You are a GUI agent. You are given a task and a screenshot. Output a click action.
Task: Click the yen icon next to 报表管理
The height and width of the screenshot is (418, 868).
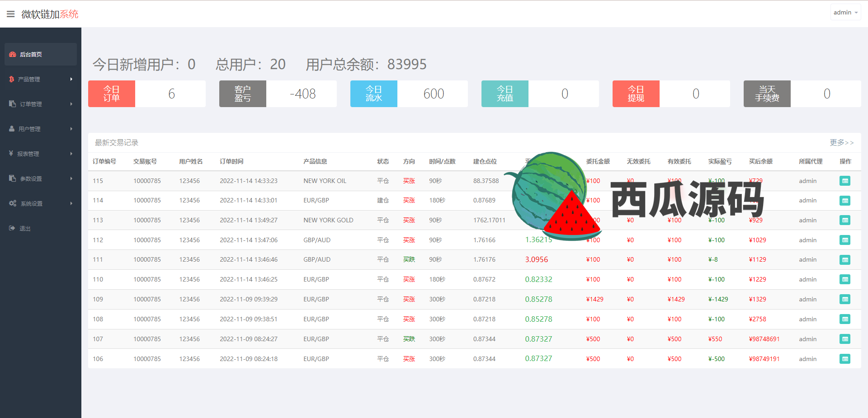click(11, 154)
